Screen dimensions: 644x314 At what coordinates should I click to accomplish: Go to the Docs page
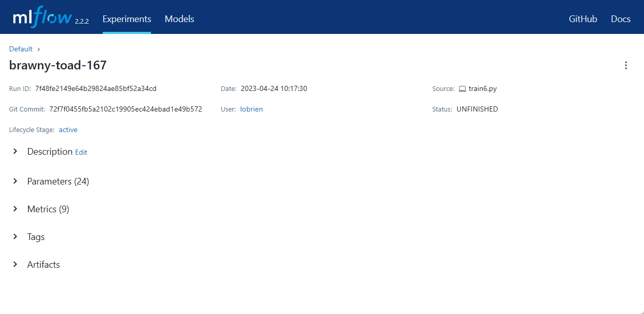(620, 19)
